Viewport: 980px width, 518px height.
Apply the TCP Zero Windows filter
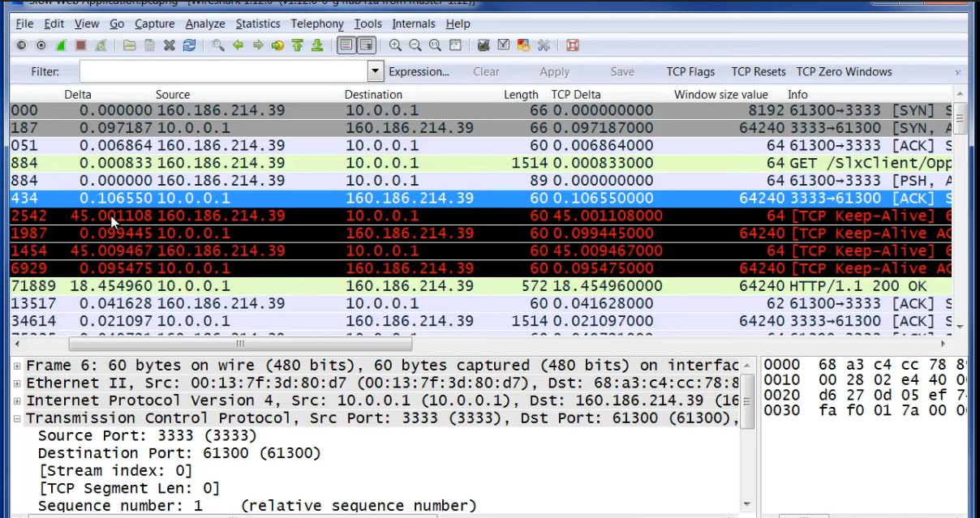845,71
